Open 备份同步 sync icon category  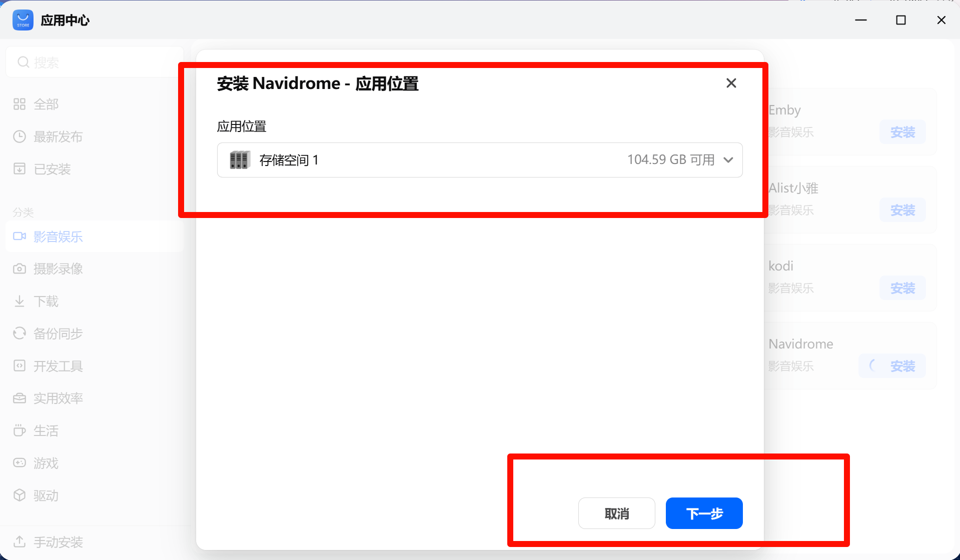[20, 333]
